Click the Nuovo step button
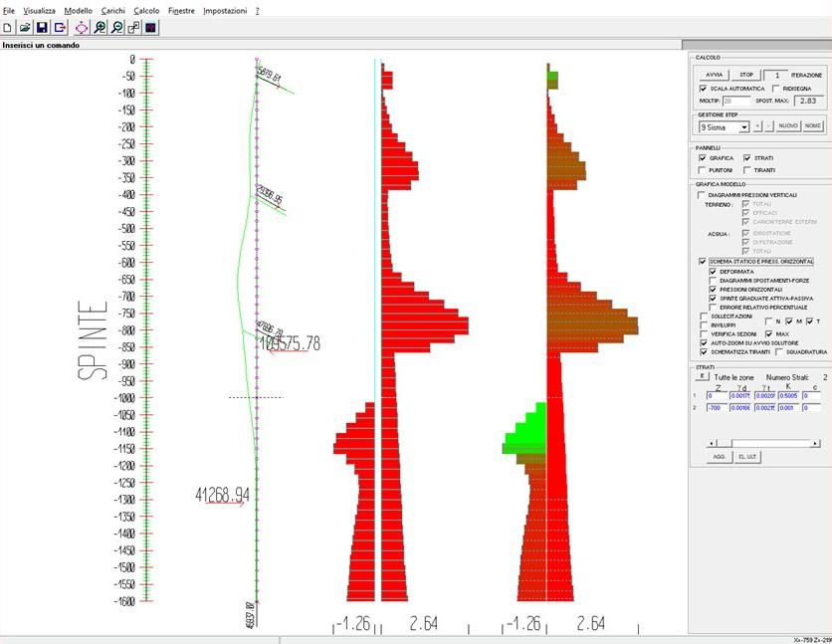 tap(787, 126)
